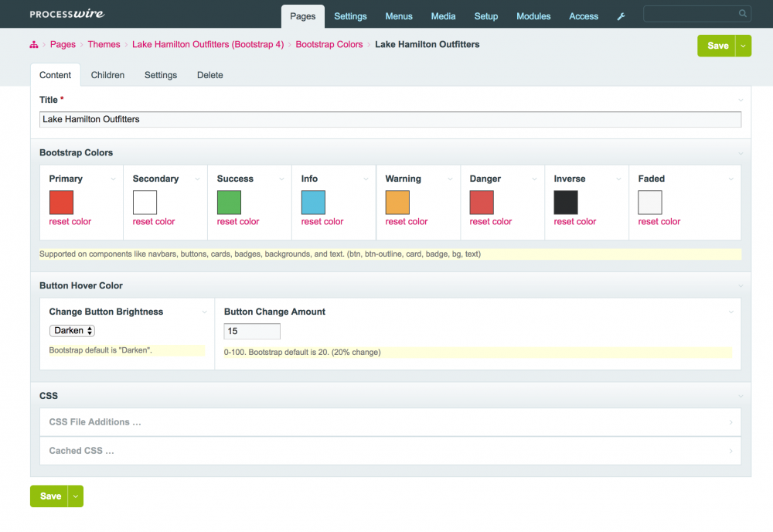
Task: Click the Button Change Amount field
Action: coord(252,331)
